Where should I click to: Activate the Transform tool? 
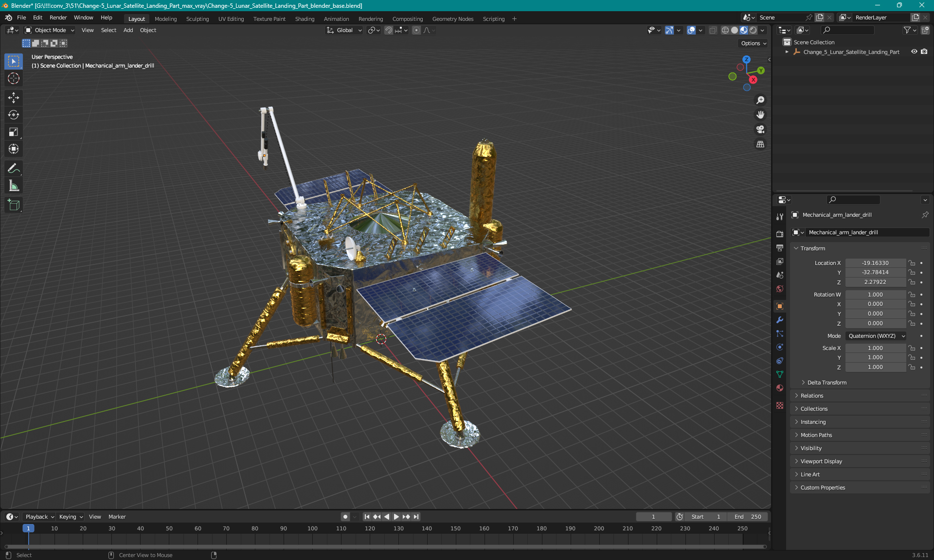pyautogui.click(x=14, y=149)
